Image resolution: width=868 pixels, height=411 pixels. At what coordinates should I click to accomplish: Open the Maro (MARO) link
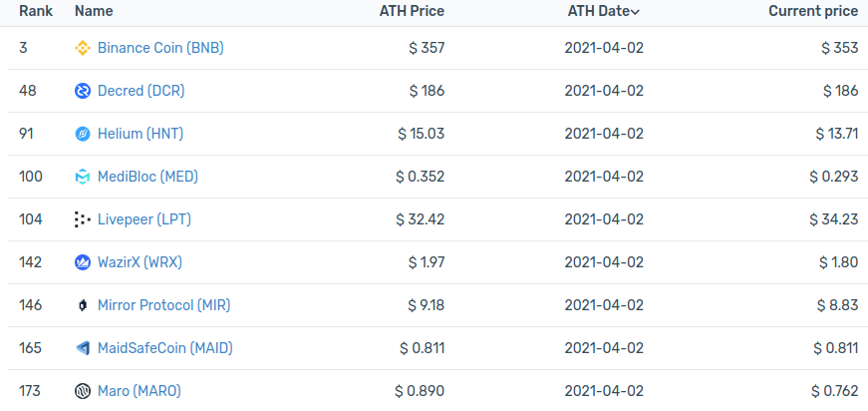pos(139,391)
